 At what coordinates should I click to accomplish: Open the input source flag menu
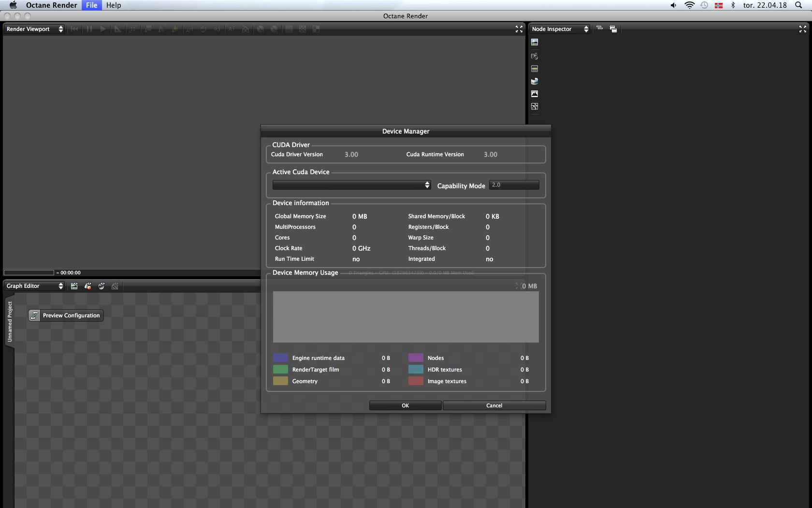click(719, 5)
